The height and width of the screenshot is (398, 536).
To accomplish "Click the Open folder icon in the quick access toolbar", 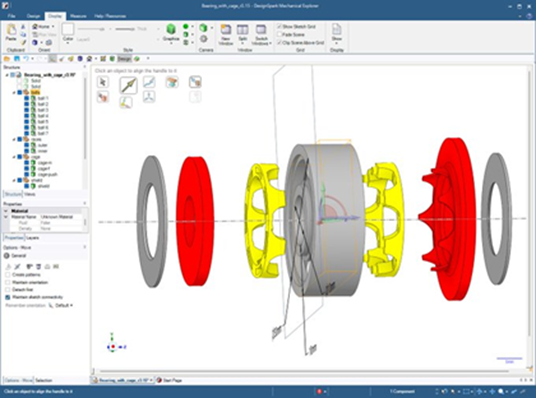I will click(x=7, y=59).
